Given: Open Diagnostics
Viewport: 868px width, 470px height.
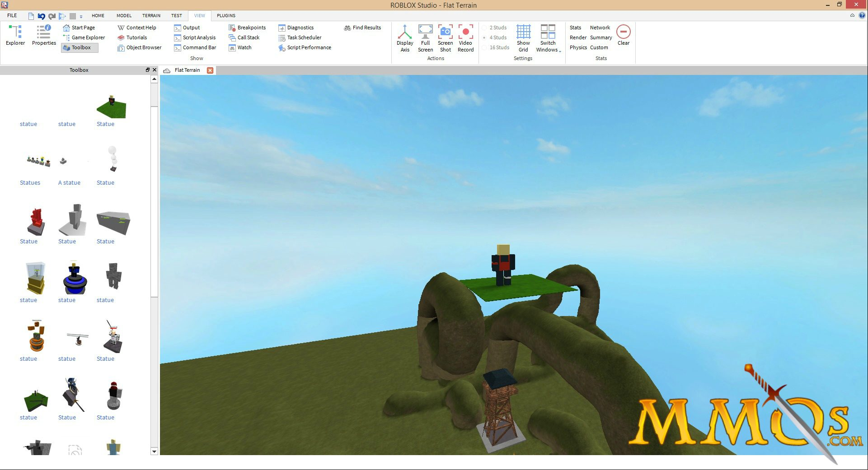Looking at the screenshot, I should (x=296, y=28).
